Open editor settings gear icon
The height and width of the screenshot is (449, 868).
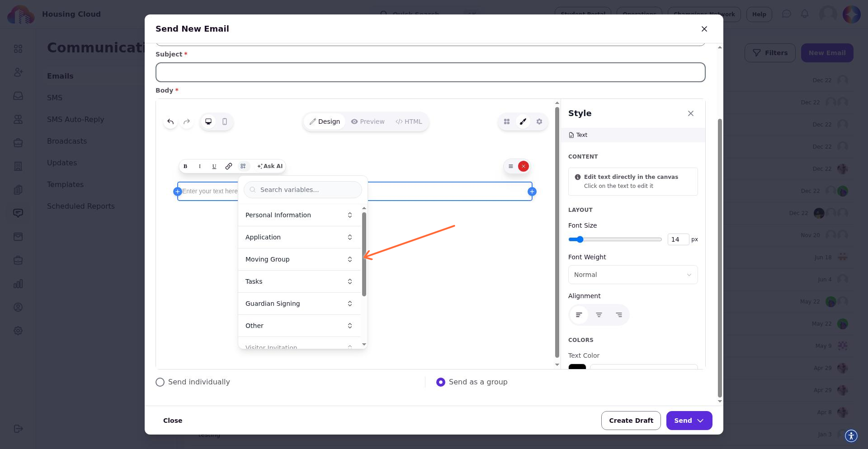[539, 122]
